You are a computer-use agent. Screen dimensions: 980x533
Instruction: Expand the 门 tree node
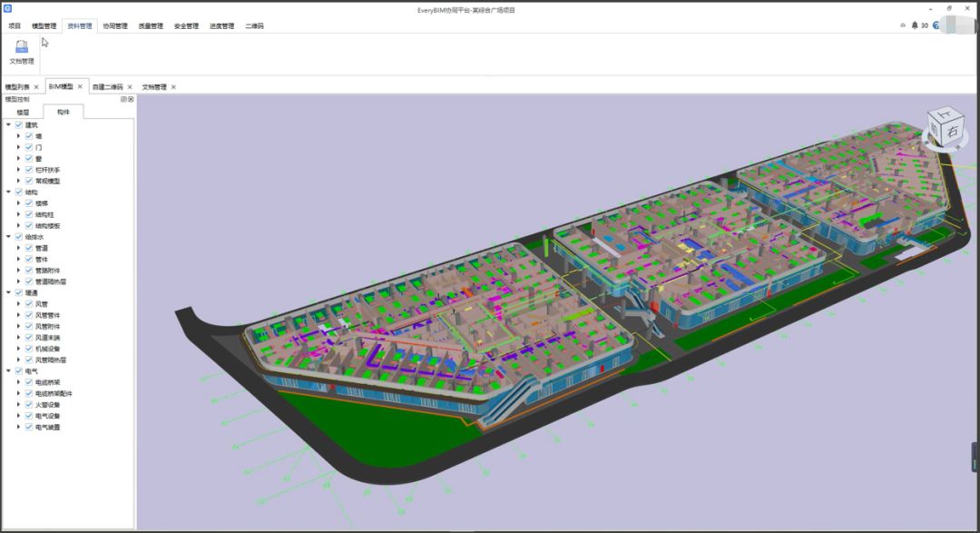(x=19, y=148)
